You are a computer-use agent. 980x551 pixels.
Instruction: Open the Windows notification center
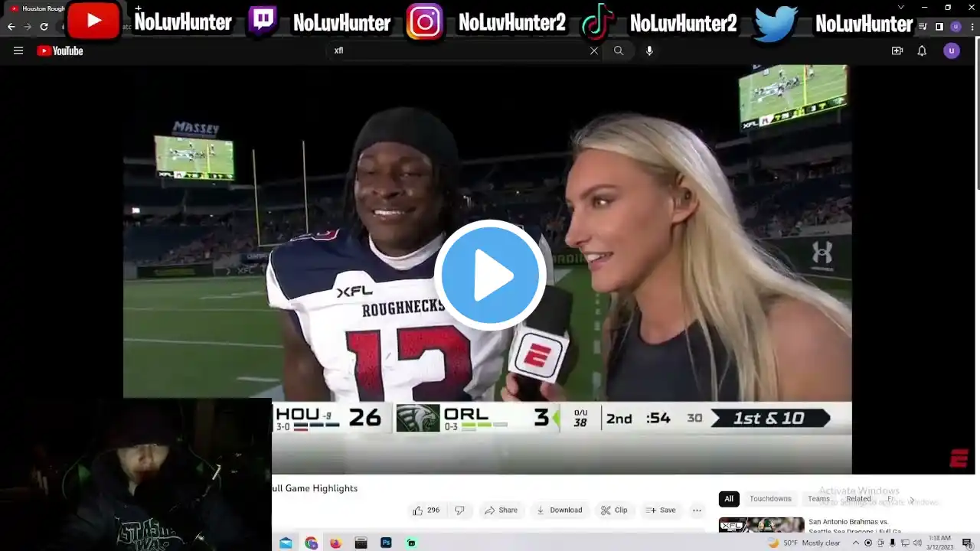click(x=967, y=543)
